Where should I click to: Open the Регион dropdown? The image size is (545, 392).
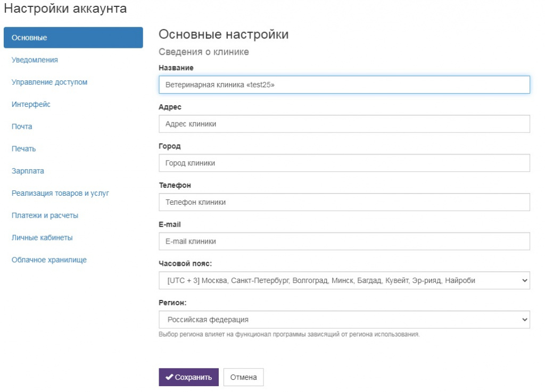click(x=344, y=320)
